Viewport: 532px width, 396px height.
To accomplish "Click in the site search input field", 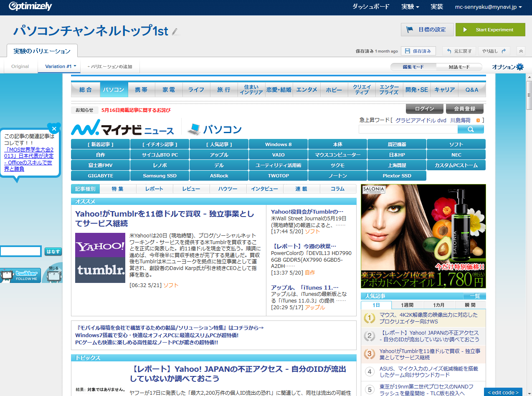I will (x=408, y=129).
